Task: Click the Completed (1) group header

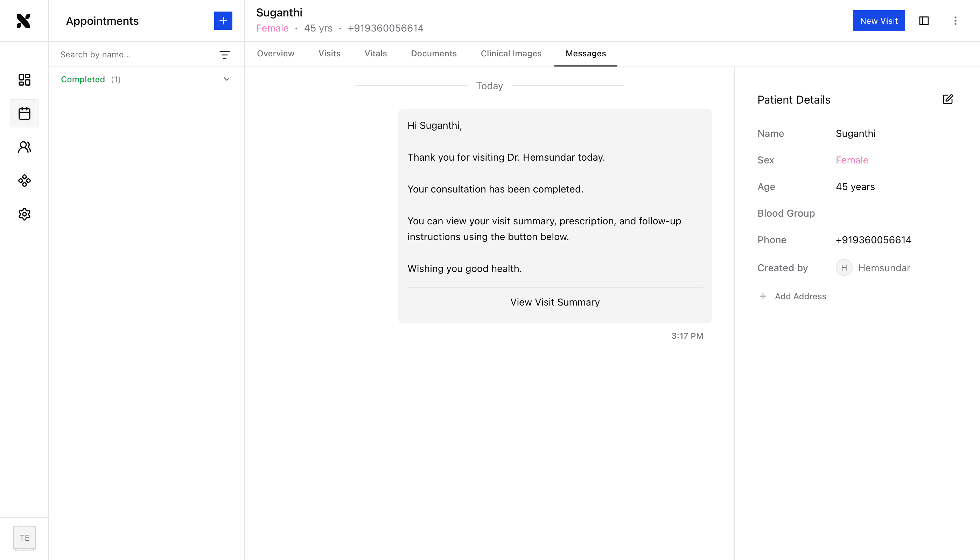Action: tap(146, 79)
